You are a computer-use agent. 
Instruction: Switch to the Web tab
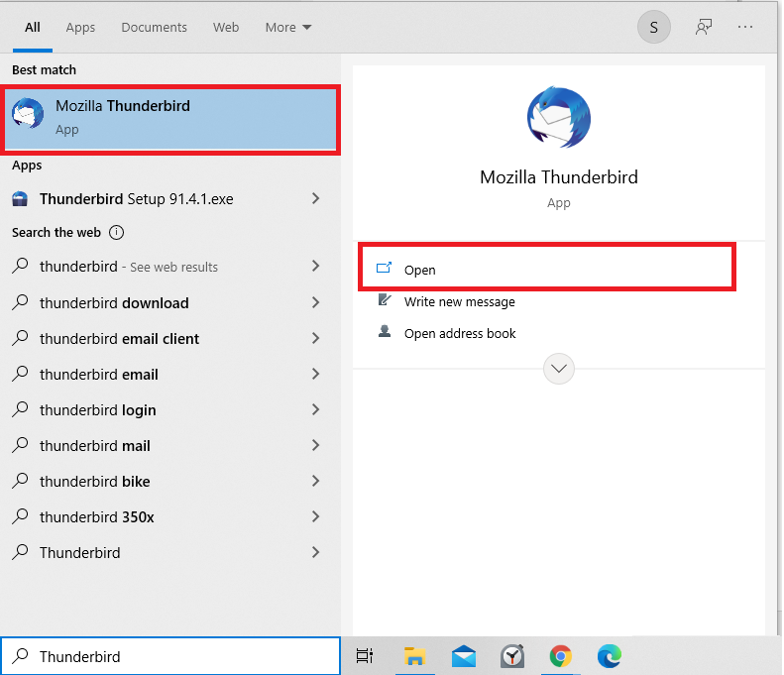pos(226,28)
